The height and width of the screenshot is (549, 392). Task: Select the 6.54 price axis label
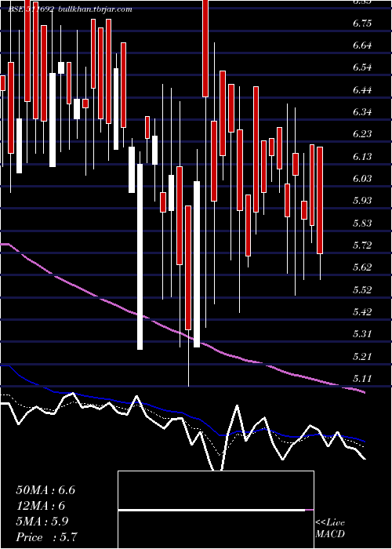pyautogui.click(x=362, y=67)
